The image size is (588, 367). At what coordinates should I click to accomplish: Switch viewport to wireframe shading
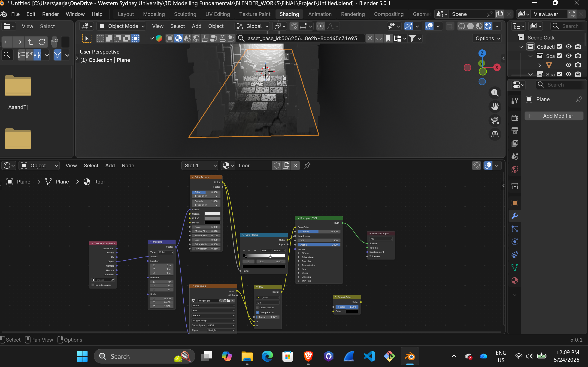point(461,26)
